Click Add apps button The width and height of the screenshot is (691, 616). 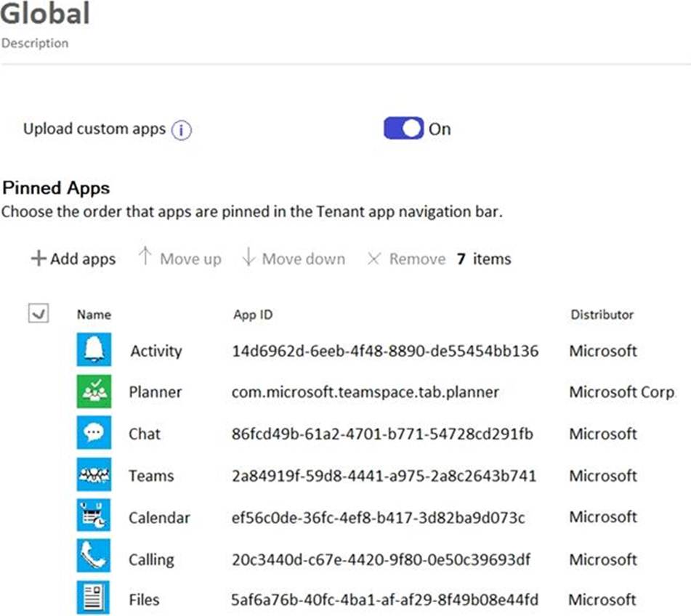(x=73, y=259)
